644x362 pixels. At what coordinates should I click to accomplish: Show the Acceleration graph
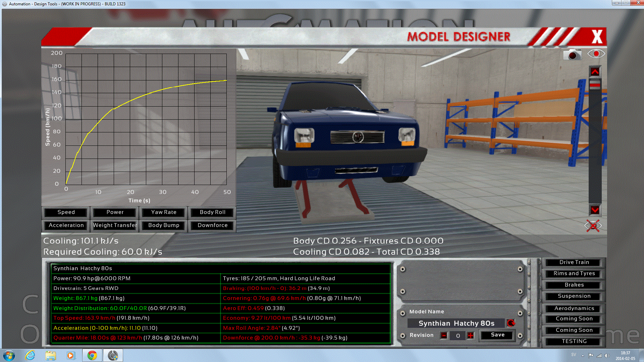click(x=66, y=225)
